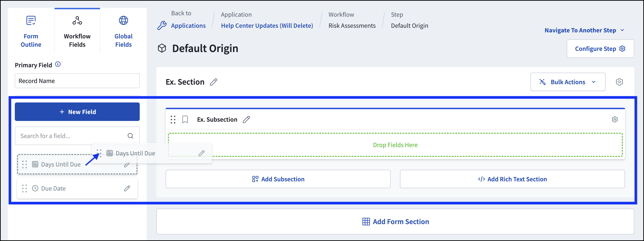Viewport: 644px width, 241px height.
Task: Click Add Subsection button
Action: pos(278,179)
